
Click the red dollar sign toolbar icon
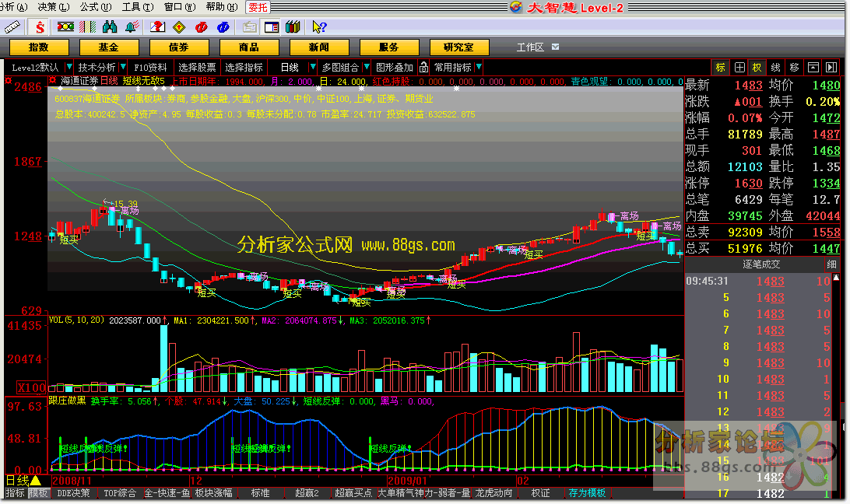coord(39,26)
